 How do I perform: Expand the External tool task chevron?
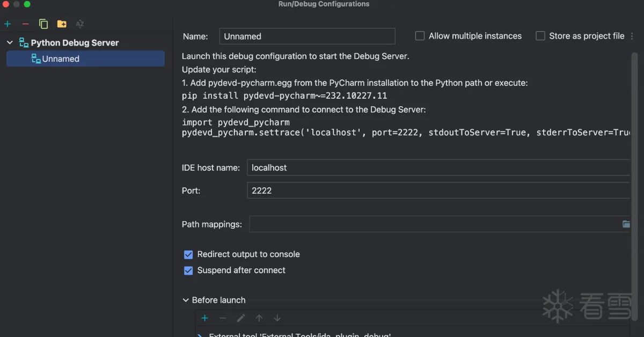click(199, 335)
